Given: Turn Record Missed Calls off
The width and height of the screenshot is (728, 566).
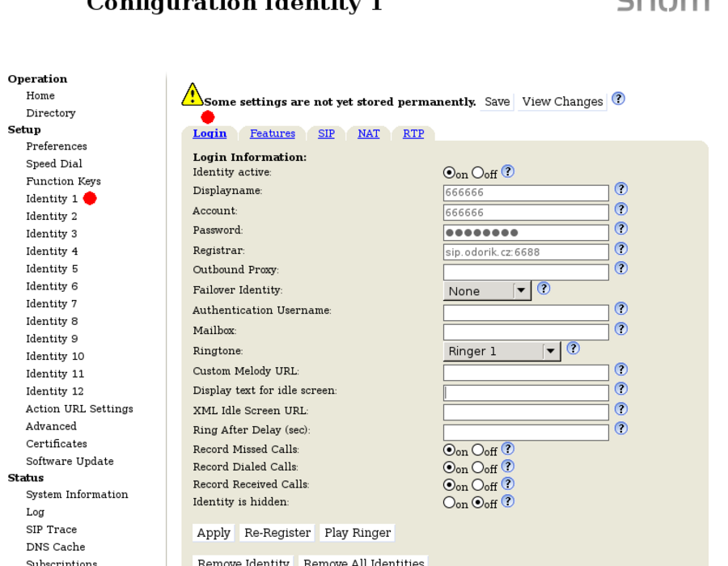Looking at the screenshot, I should pos(478,450).
